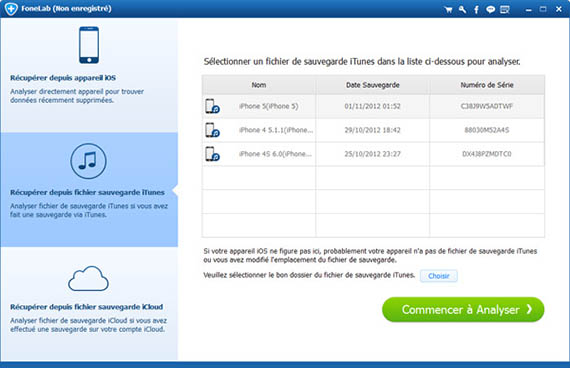The height and width of the screenshot is (368, 570).
Task: Open the menu icon in title bar
Action: pos(505,9)
